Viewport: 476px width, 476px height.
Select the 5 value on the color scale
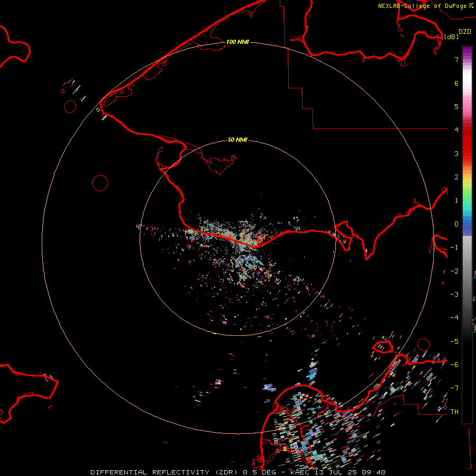click(456, 106)
